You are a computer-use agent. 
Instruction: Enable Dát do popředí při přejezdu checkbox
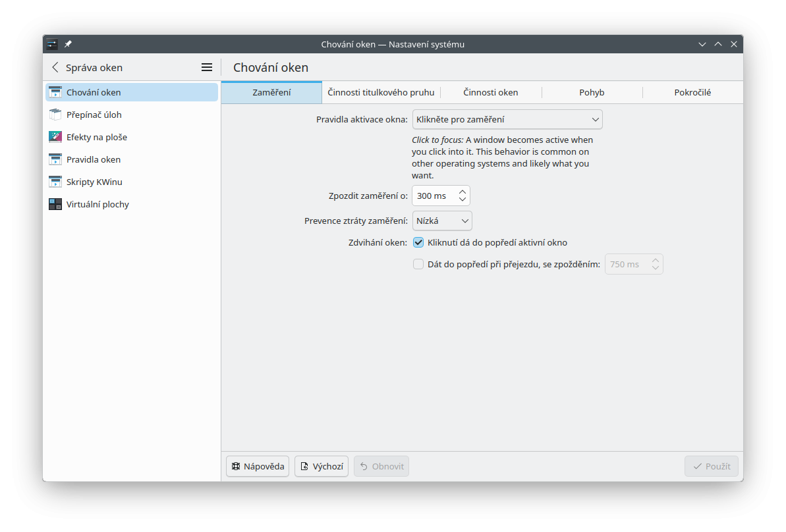tap(418, 264)
